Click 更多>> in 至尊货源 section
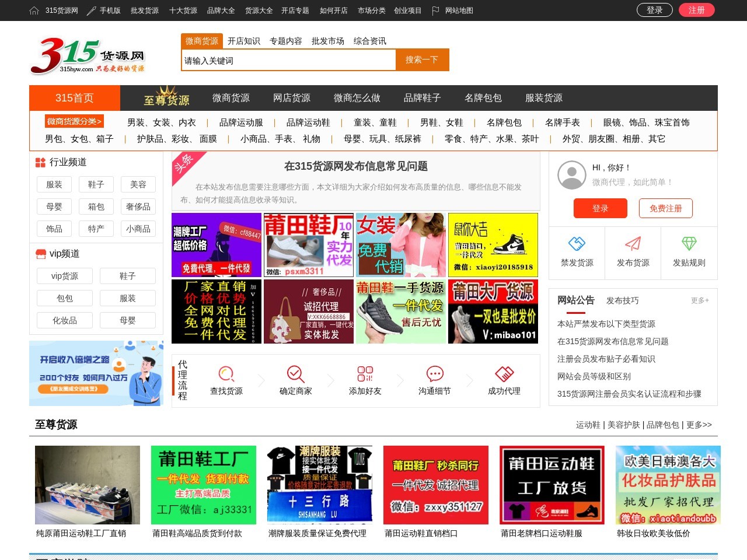This screenshot has height=560, width=747. click(699, 425)
